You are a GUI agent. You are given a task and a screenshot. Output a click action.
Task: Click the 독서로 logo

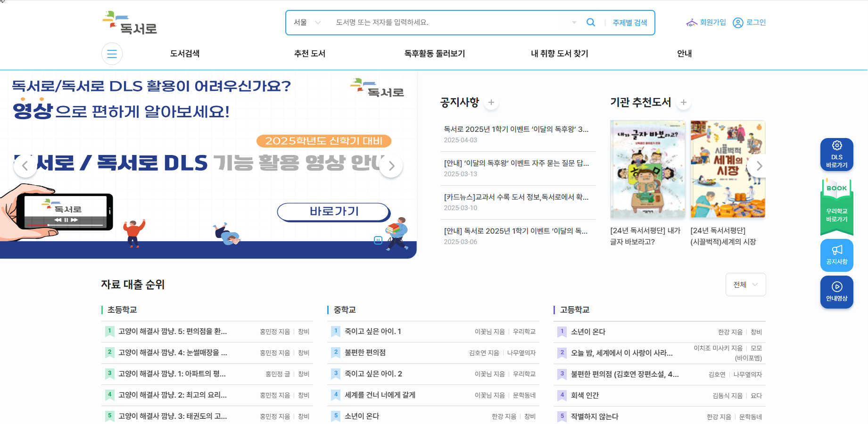131,22
